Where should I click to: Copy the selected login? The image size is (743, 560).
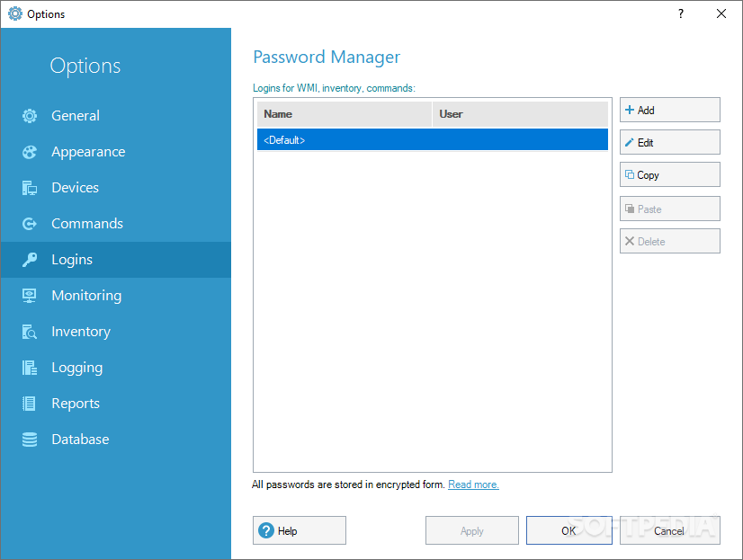click(669, 174)
